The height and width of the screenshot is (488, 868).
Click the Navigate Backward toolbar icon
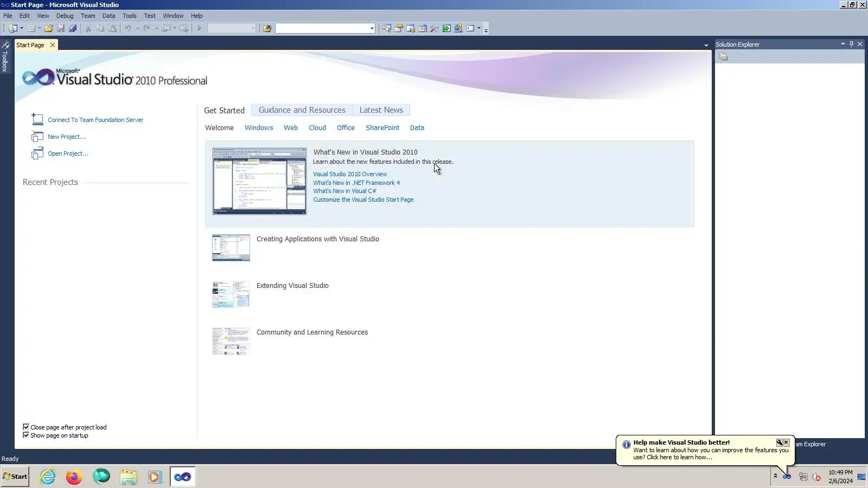pos(166,28)
